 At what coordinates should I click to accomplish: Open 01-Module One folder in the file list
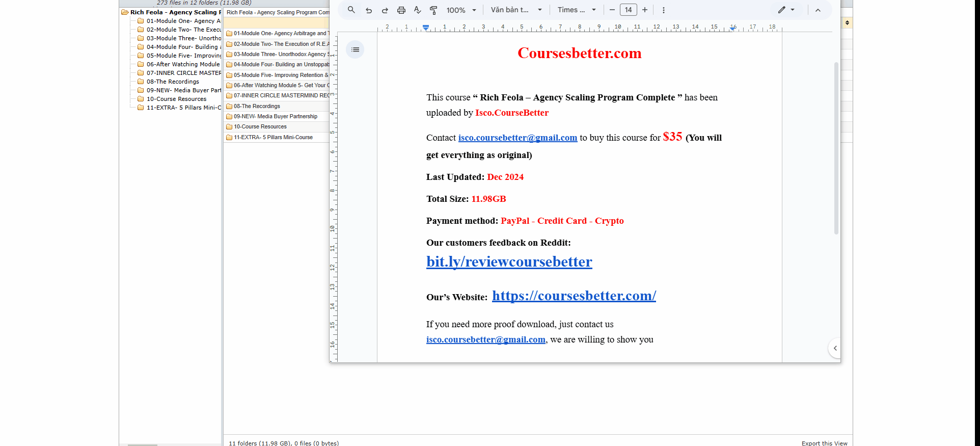pos(278,33)
